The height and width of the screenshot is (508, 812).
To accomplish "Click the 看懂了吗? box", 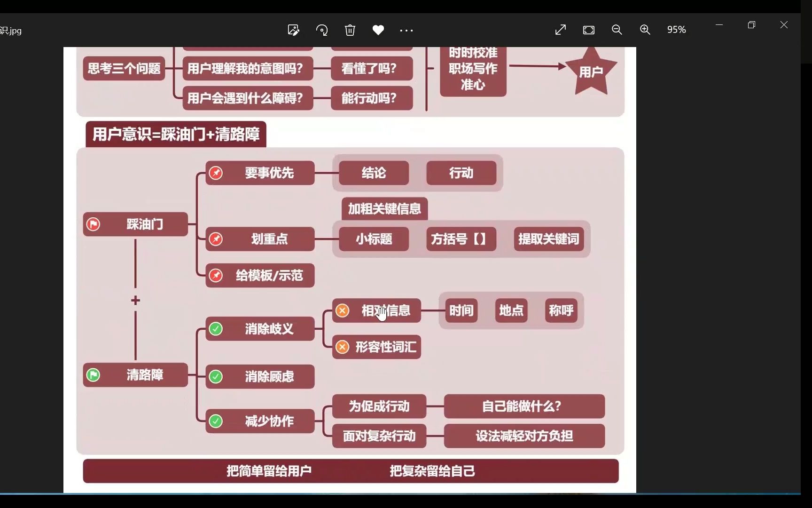I will [372, 69].
